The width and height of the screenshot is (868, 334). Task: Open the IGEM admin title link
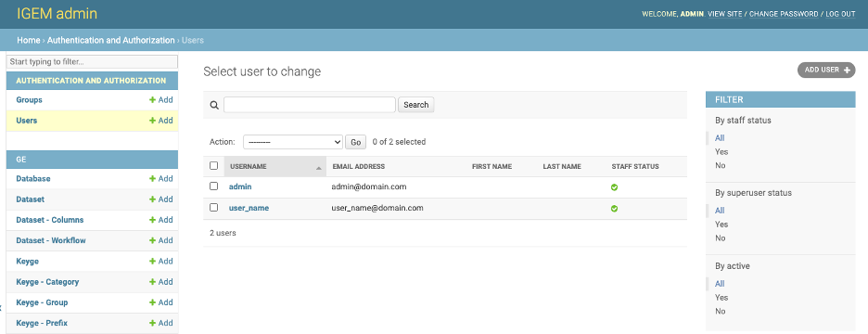click(x=57, y=14)
